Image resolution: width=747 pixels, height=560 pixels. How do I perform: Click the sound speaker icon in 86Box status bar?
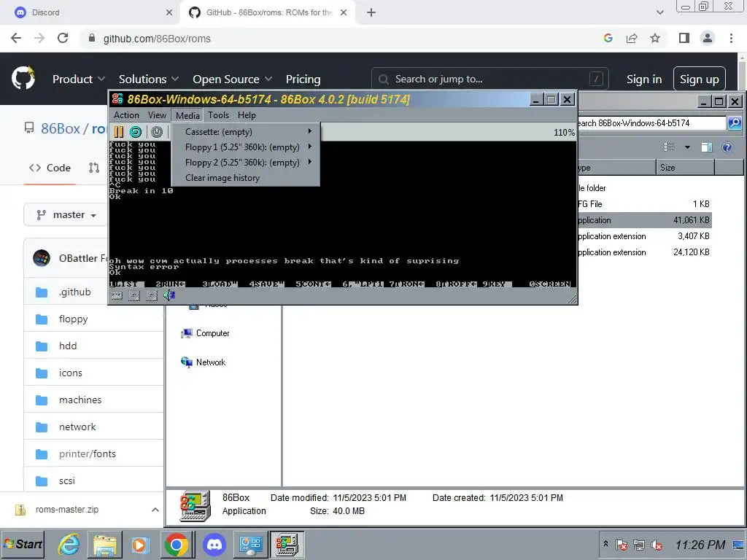pos(169,296)
